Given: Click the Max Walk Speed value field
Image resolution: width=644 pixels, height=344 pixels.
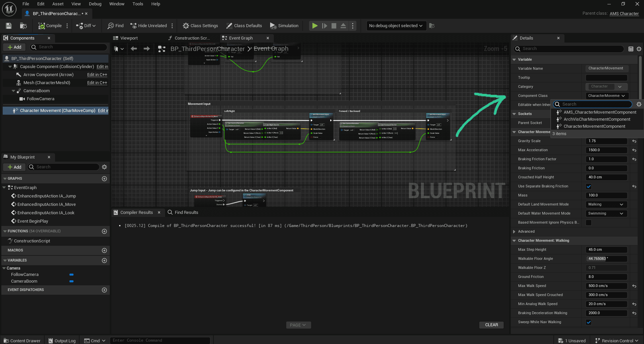Looking at the screenshot, I should 606,286.
